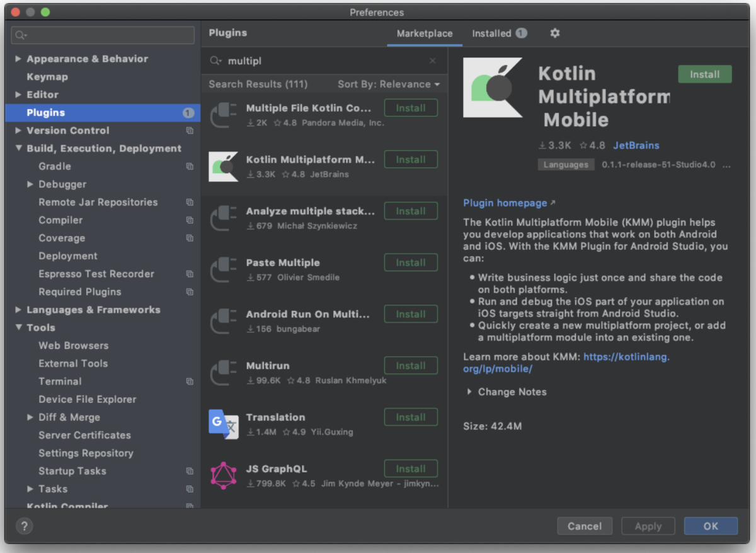Expand Appearance & Behavior settings
This screenshot has width=756, height=553.
click(18, 59)
